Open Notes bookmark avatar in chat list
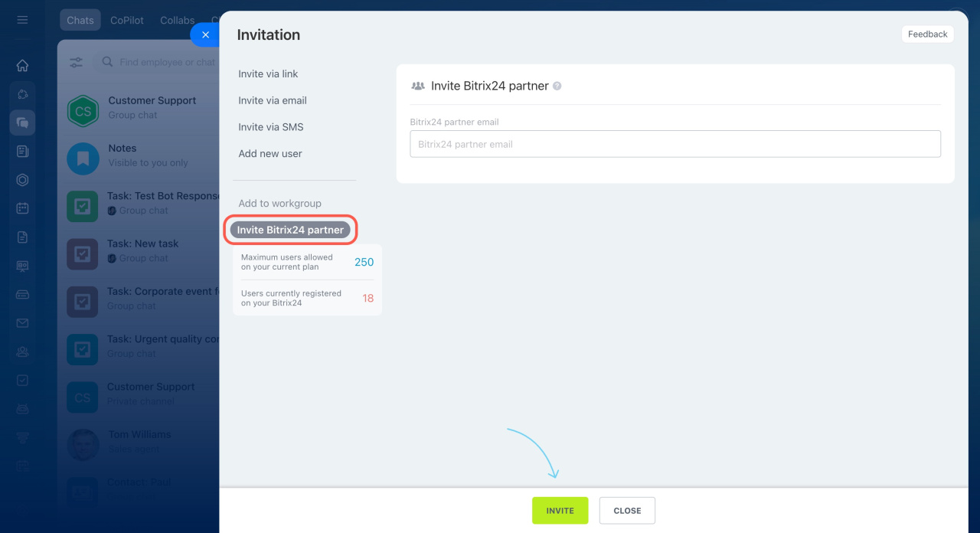 [83, 159]
